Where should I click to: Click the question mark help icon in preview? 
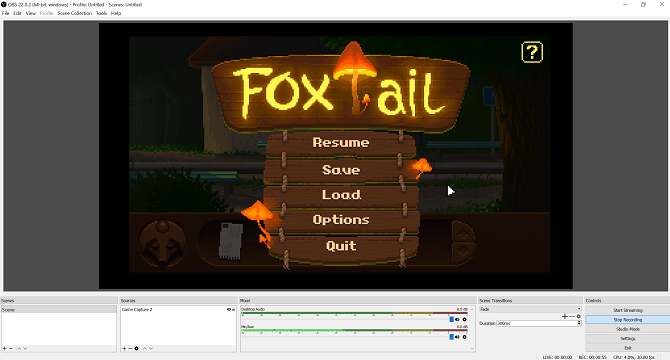[532, 52]
